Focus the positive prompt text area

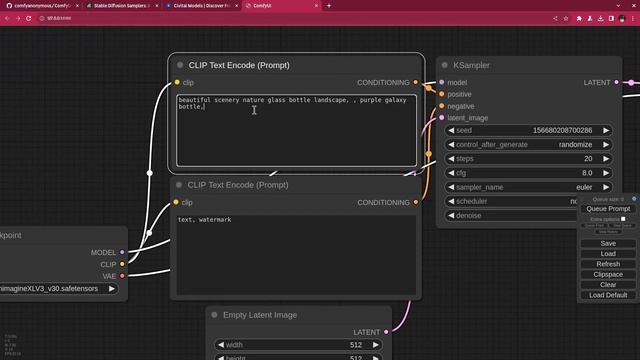point(296,130)
